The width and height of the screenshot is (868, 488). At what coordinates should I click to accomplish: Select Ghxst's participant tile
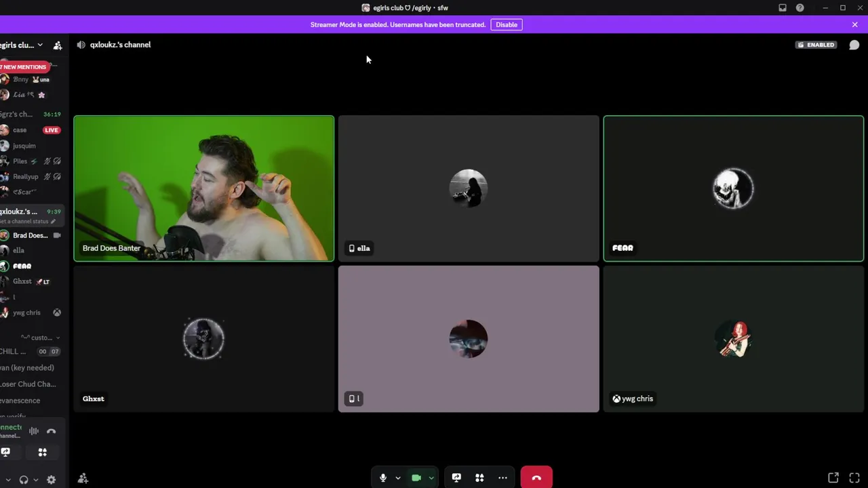coord(204,339)
